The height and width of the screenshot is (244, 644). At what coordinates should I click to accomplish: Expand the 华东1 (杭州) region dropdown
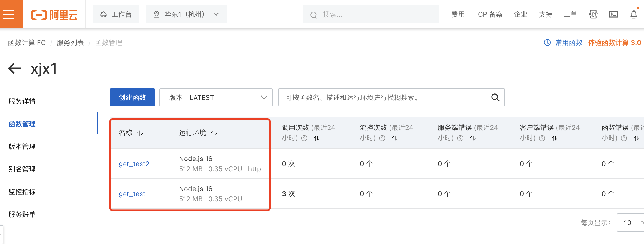(186, 14)
